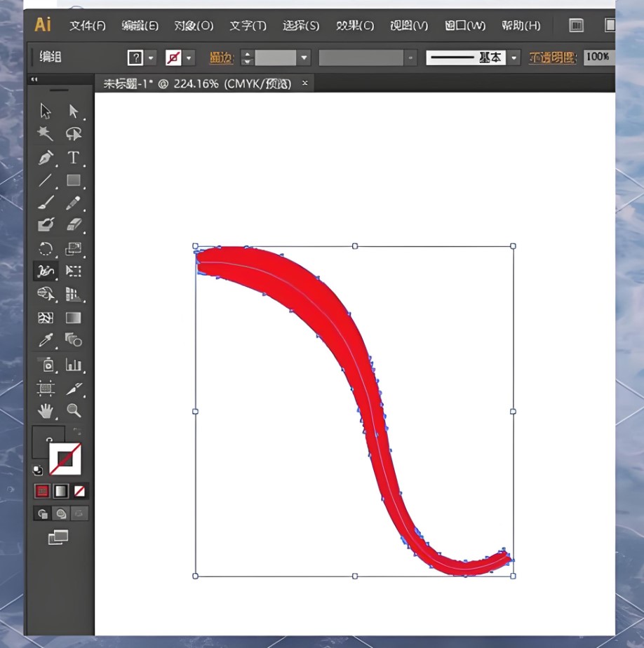The image size is (644, 648).
Task: Select the Magic Wand tool
Action: click(x=46, y=134)
